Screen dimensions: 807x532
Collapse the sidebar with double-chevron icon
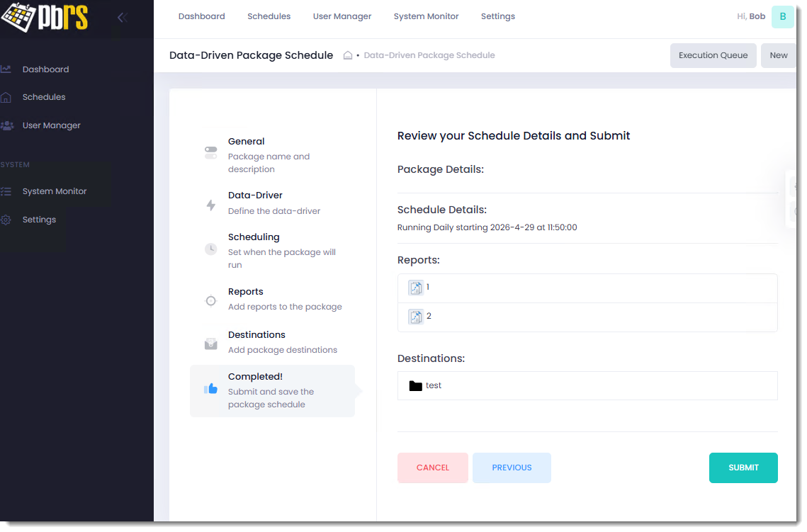[x=122, y=18]
